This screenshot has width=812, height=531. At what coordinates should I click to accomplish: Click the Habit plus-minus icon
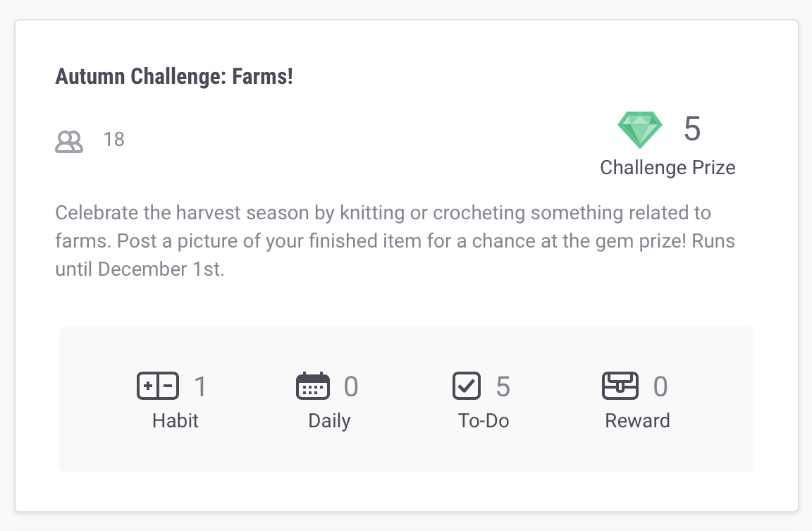tap(158, 386)
